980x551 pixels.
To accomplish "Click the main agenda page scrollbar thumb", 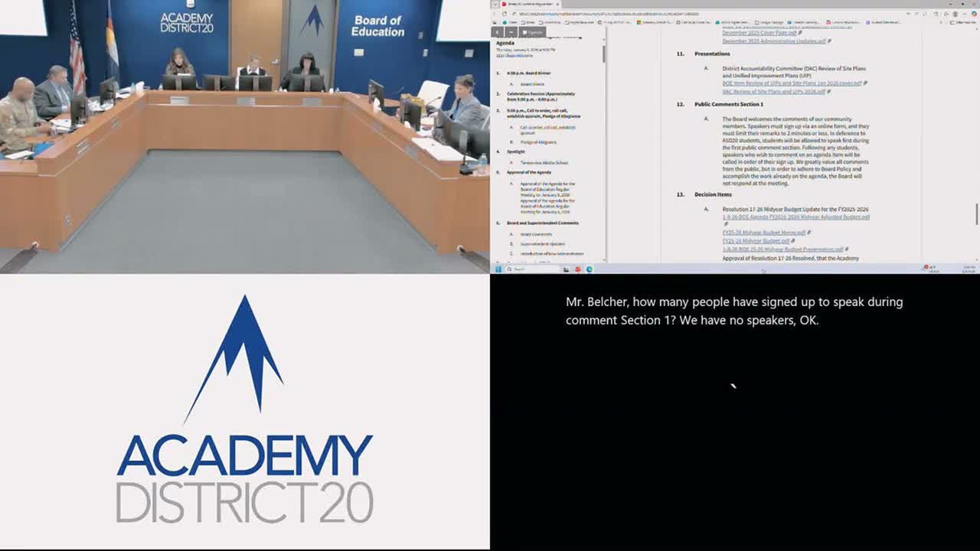I will point(976,215).
